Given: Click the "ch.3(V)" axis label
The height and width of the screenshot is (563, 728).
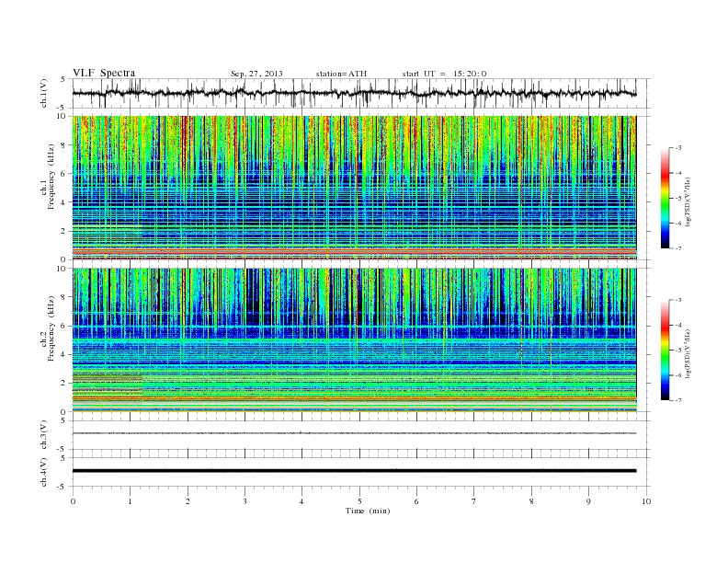Looking at the screenshot, I should click(44, 435).
